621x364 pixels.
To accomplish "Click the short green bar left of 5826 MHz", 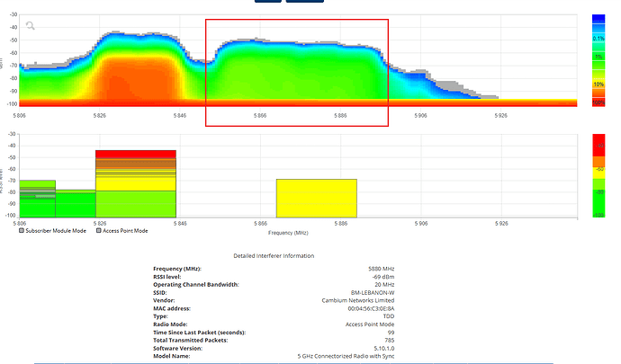I will point(76,203).
